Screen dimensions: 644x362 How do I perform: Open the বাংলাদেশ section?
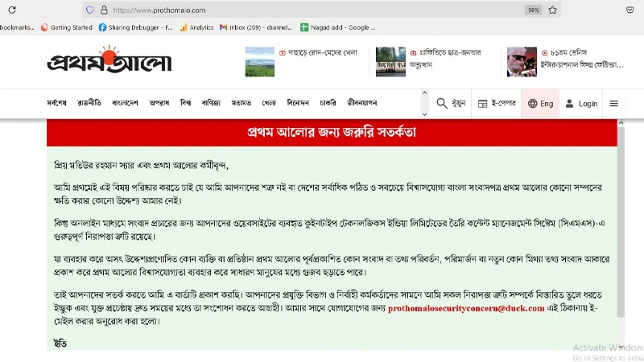(125, 103)
